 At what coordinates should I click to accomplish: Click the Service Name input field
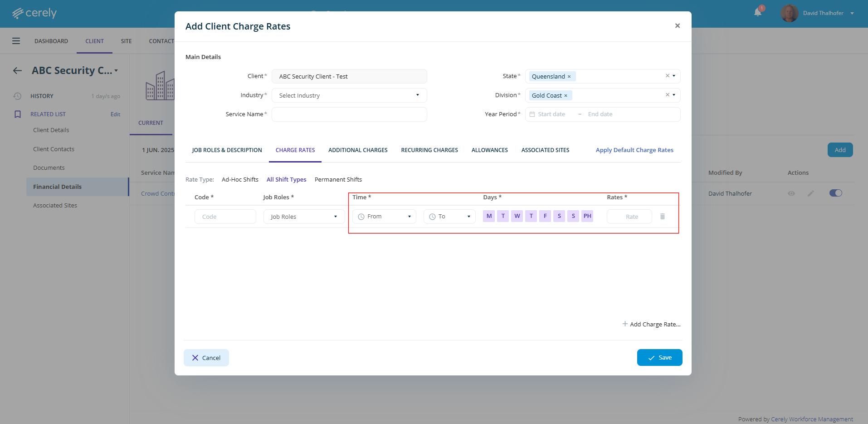click(349, 114)
